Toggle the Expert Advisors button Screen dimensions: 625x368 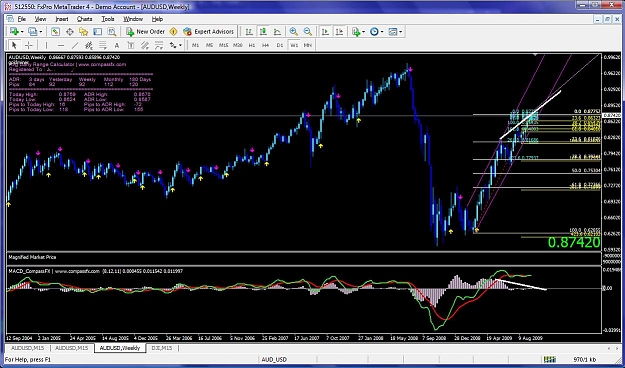click(208, 31)
